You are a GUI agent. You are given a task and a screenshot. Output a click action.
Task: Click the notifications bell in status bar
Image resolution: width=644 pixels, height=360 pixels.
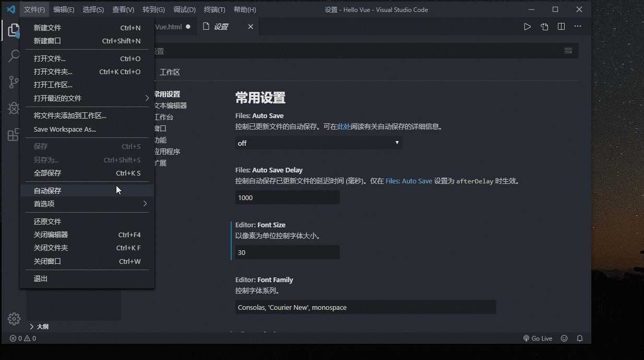coord(580,338)
